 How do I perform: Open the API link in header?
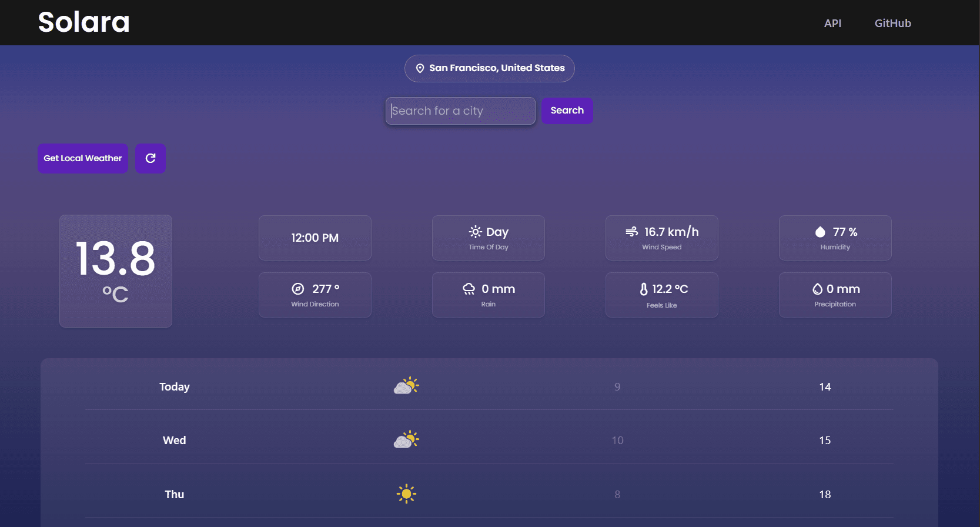coord(832,24)
